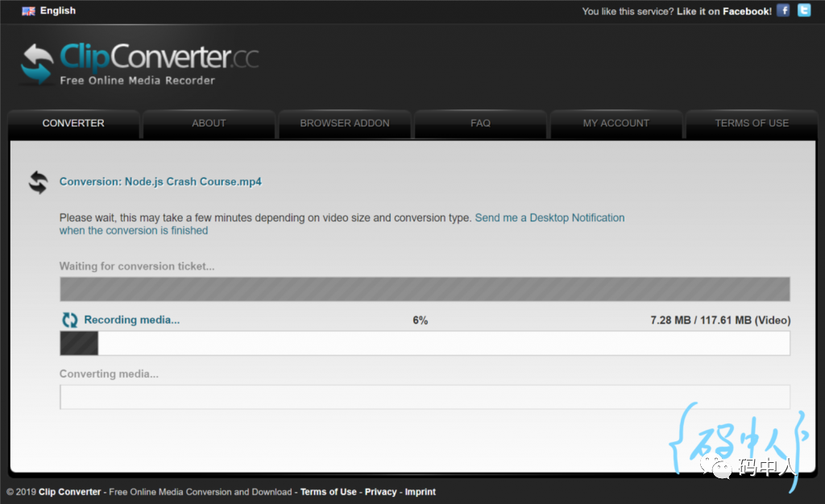
Task: Click the Conversion: Node.js Crash Course.mp4 title
Action: point(160,181)
